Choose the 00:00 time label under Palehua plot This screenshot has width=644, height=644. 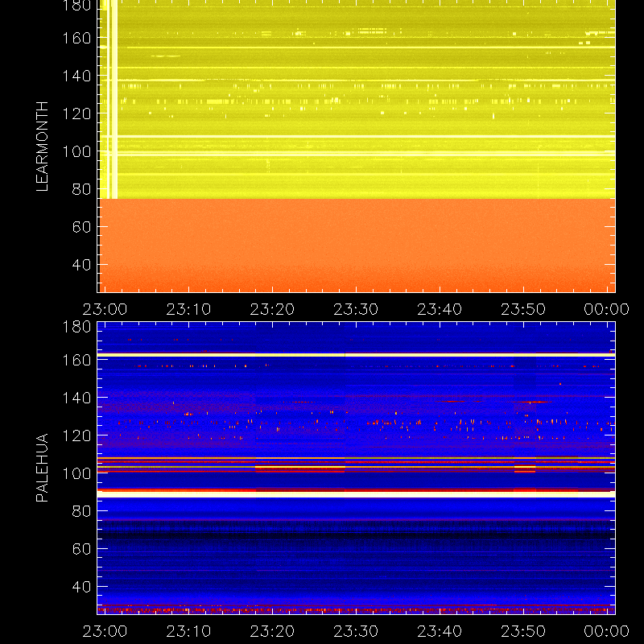coord(607,631)
